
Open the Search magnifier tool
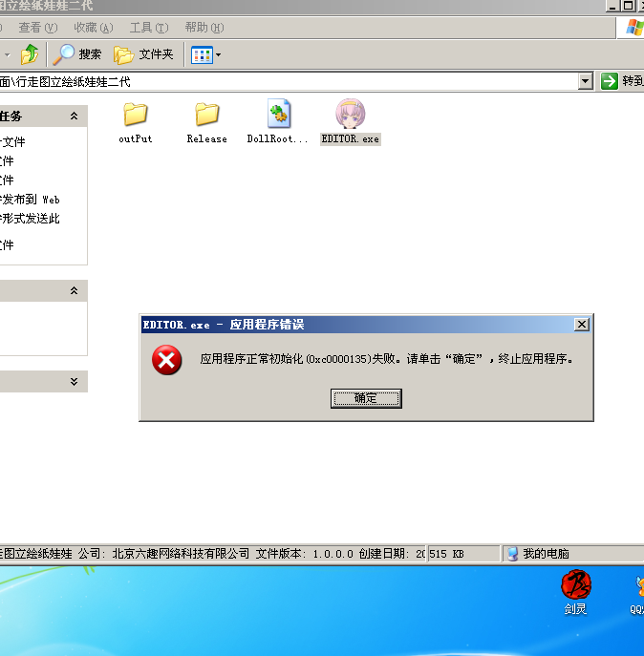tap(77, 54)
